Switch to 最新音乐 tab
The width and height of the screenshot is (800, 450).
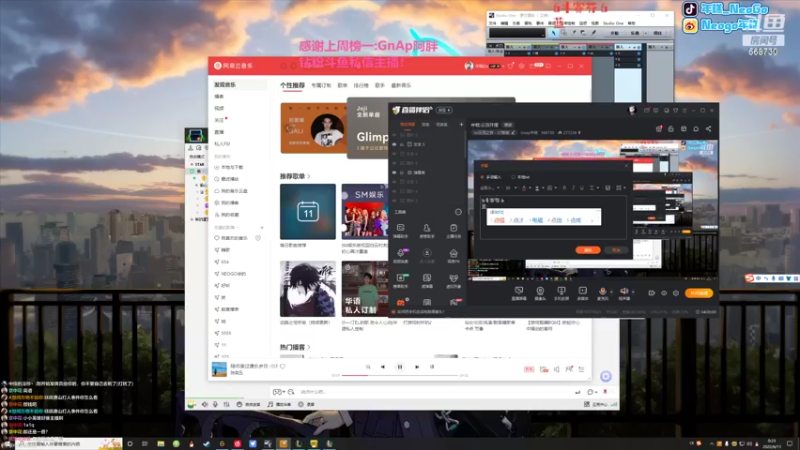[x=401, y=86]
